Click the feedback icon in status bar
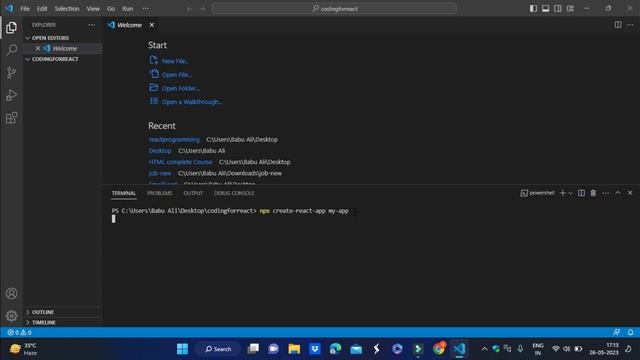Image resolution: width=640 pixels, height=360 pixels. pos(616,332)
